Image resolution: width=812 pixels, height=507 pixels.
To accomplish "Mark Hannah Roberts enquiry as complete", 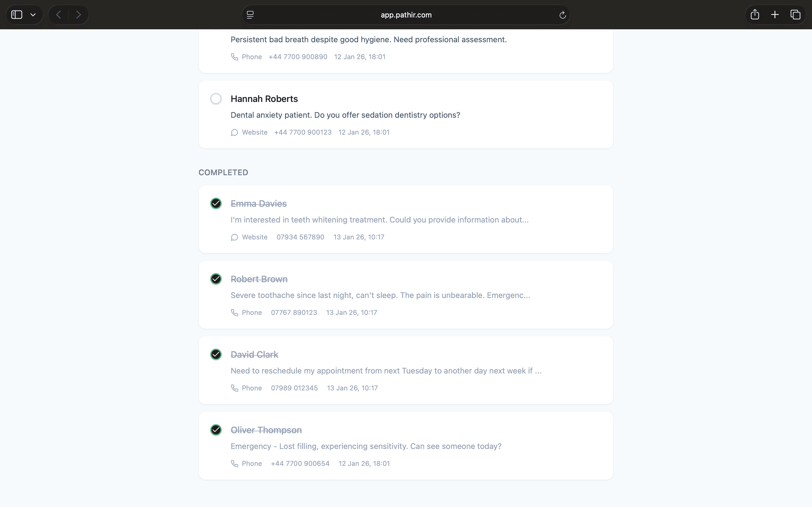I will click(x=216, y=99).
